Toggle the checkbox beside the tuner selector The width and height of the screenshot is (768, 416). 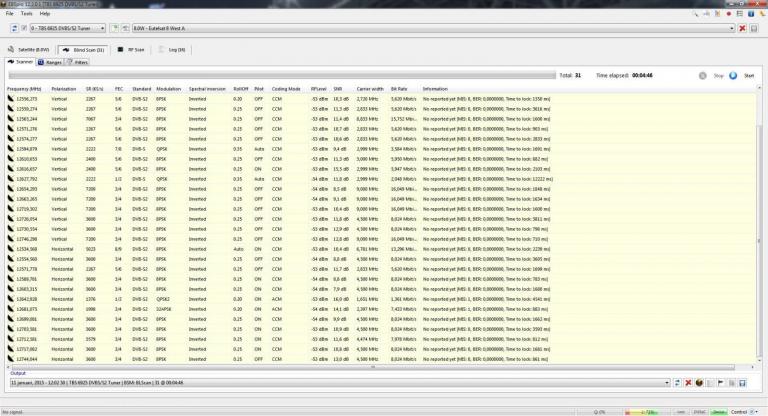point(23,28)
